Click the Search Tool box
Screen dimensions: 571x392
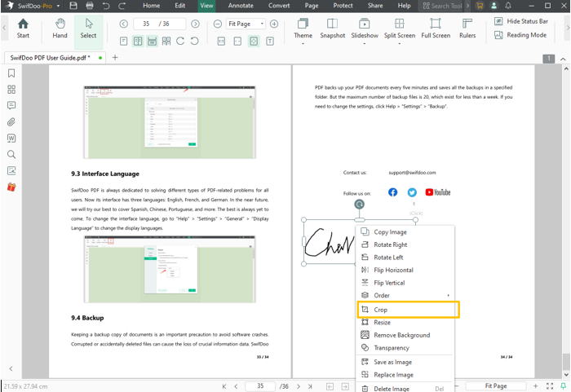tap(442, 6)
